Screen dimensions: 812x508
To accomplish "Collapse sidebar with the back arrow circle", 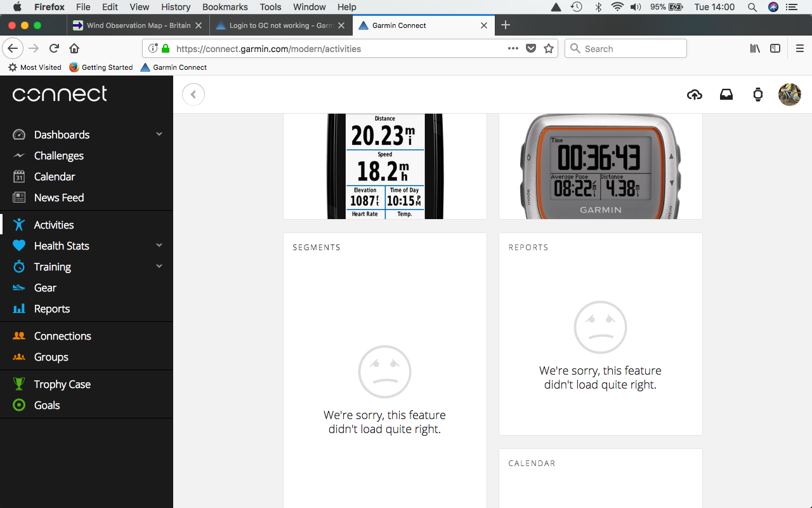I will click(x=193, y=95).
